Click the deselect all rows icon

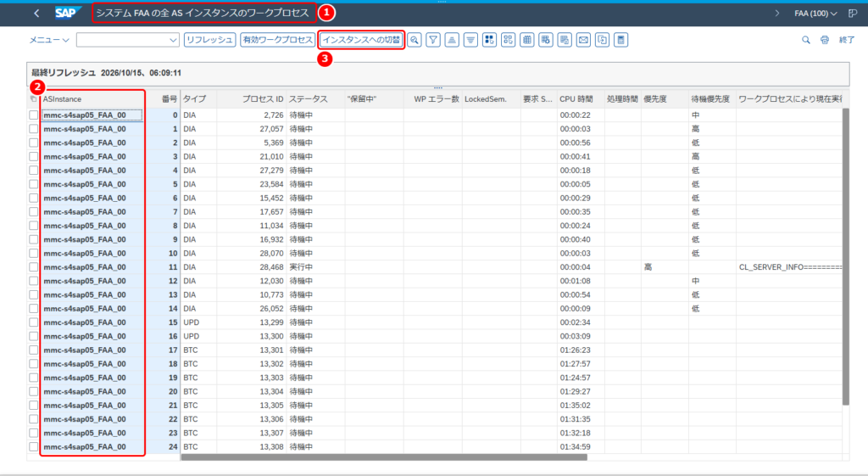click(509, 40)
